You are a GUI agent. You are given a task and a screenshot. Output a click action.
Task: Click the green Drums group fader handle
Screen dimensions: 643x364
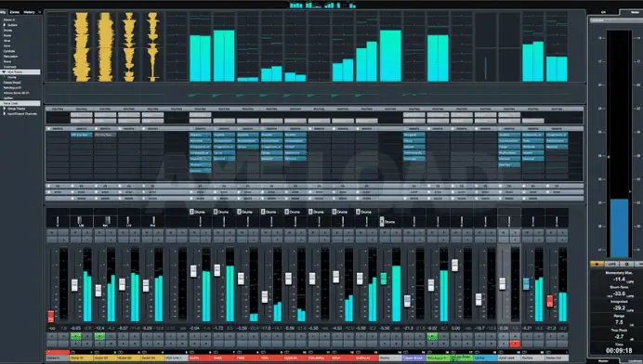click(384, 279)
